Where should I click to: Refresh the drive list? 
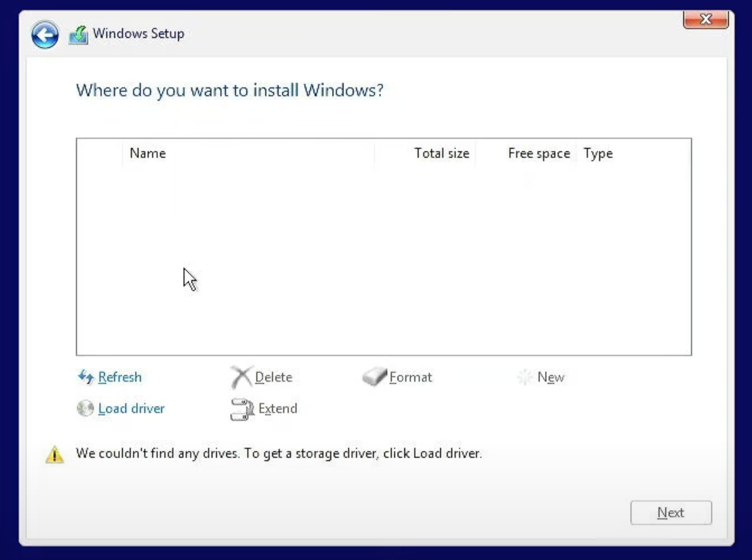click(x=120, y=377)
